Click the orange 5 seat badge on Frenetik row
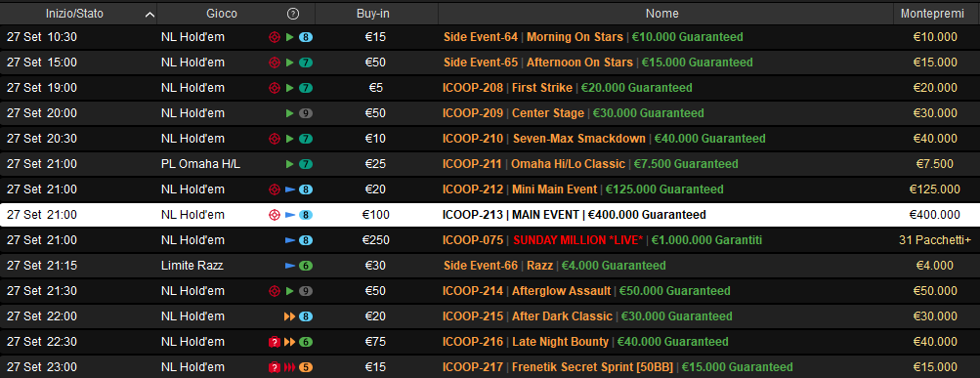The image size is (980, 378). (306, 367)
